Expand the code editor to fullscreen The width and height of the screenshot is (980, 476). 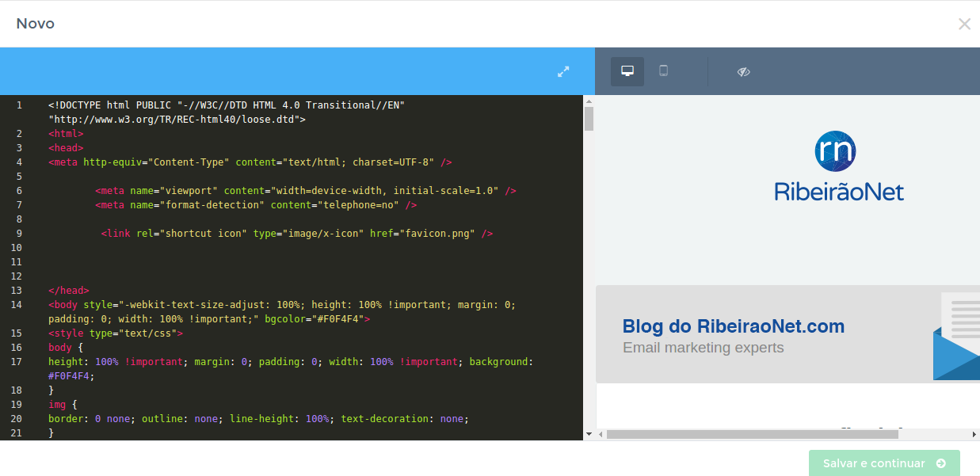click(x=563, y=71)
